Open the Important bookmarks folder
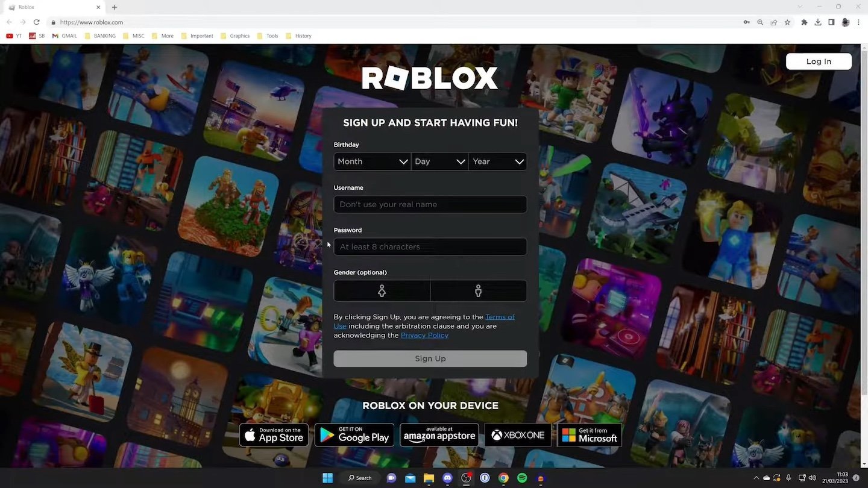Viewport: 868px width, 488px height. click(197, 36)
